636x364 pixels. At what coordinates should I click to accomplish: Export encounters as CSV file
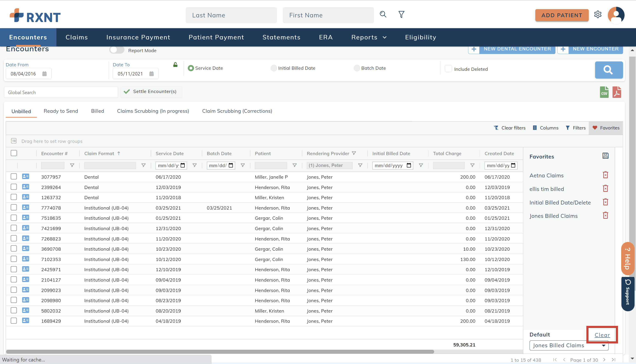[x=604, y=92]
